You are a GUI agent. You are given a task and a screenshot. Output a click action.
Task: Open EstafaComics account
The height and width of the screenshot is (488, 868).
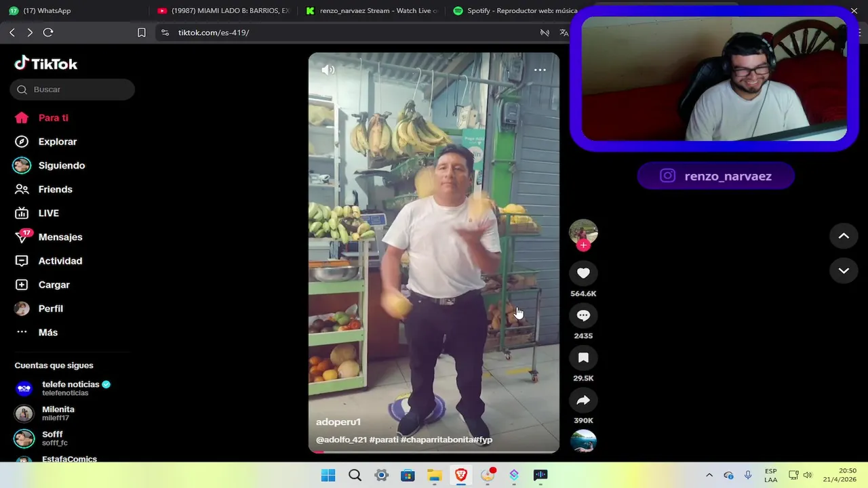(x=56, y=459)
